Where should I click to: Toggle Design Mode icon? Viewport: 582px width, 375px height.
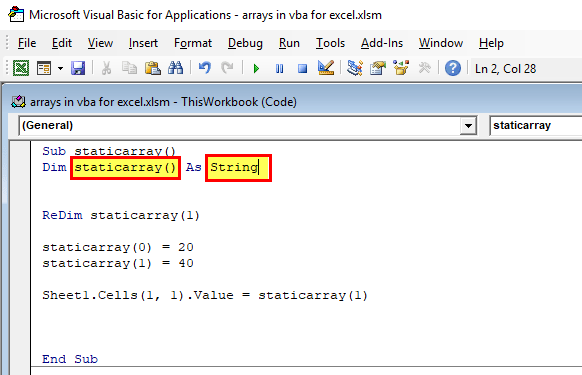[x=326, y=68]
